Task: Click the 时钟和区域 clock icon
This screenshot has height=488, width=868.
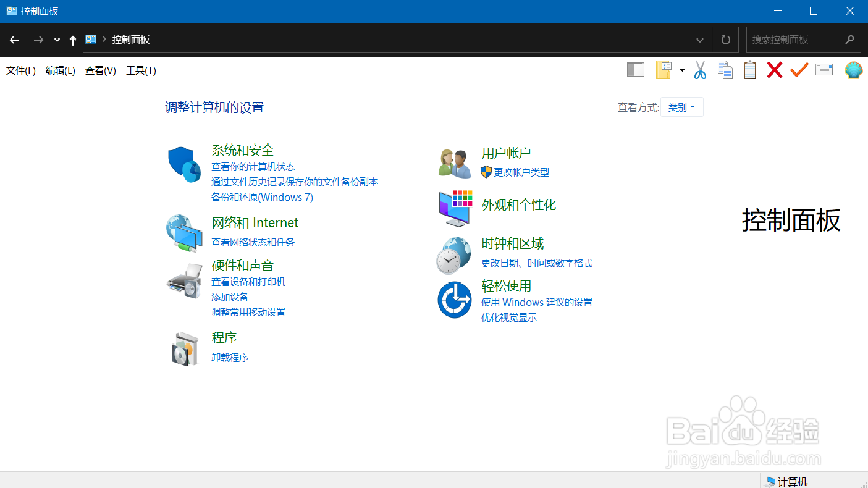Action: (454, 255)
